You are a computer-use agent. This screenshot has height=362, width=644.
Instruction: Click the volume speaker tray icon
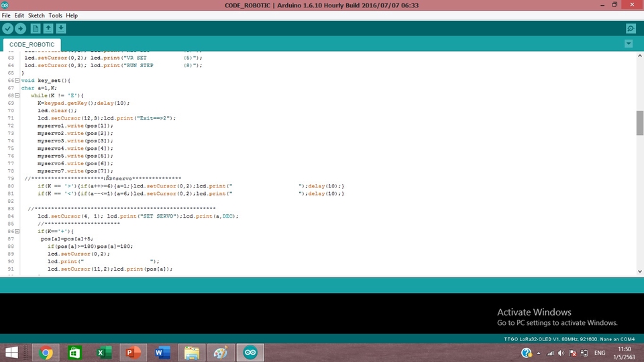pos(561,353)
